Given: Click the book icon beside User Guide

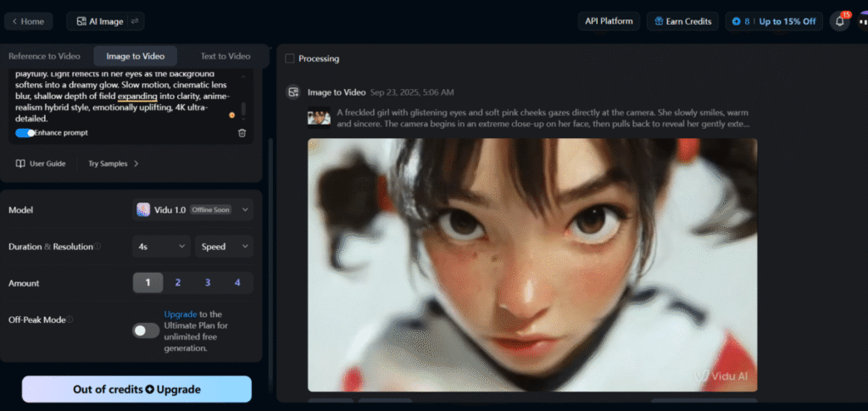Looking at the screenshot, I should tap(20, 164).
